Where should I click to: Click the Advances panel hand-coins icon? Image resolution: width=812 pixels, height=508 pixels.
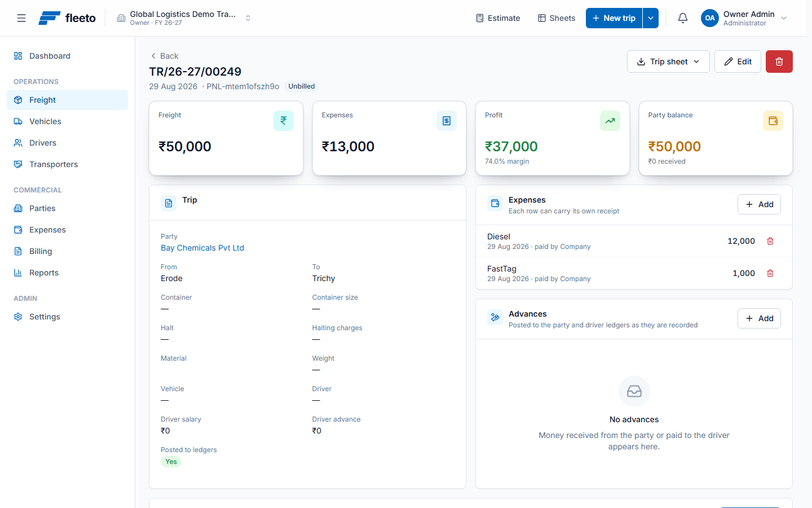pyautogui.click(x=495, y=317)
